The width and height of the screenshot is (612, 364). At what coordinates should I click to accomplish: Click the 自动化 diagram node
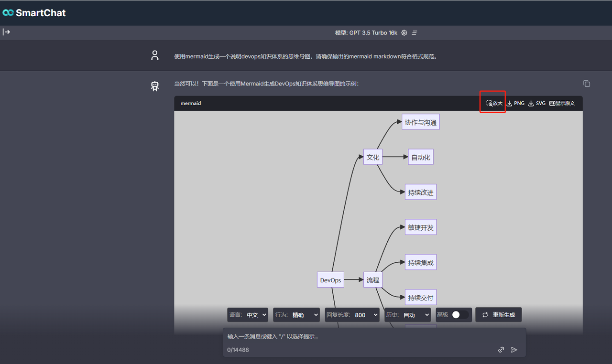pos(421,157)
